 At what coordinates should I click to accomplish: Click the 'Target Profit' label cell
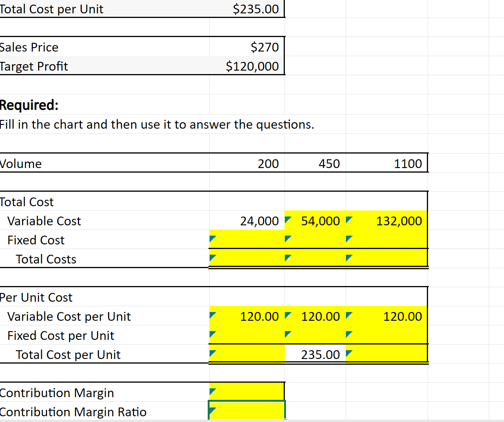point(105,66)
